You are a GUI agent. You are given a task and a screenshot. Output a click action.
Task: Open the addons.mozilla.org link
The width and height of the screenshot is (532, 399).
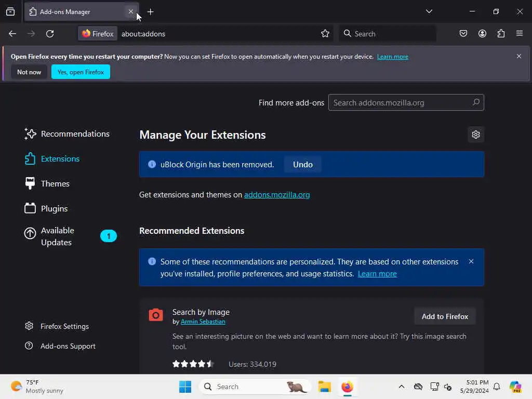click(x=277, y=195)
